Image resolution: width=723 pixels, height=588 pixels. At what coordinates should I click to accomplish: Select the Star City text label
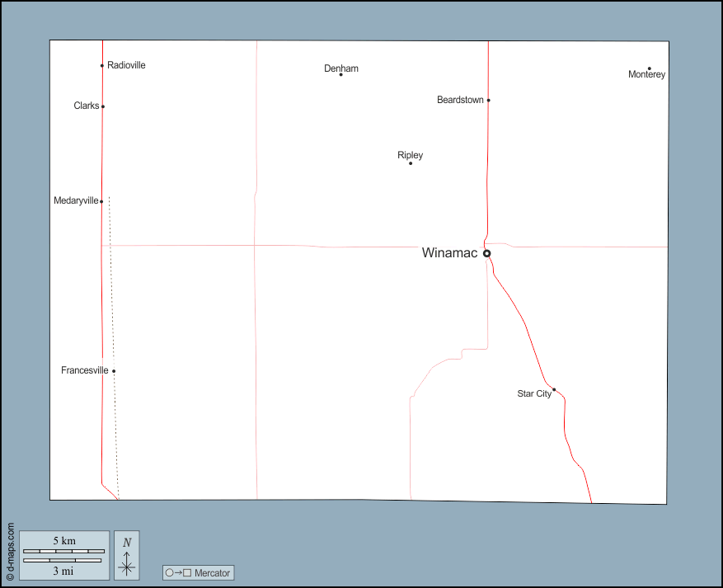pyautogui.click(x=534, y=394)
